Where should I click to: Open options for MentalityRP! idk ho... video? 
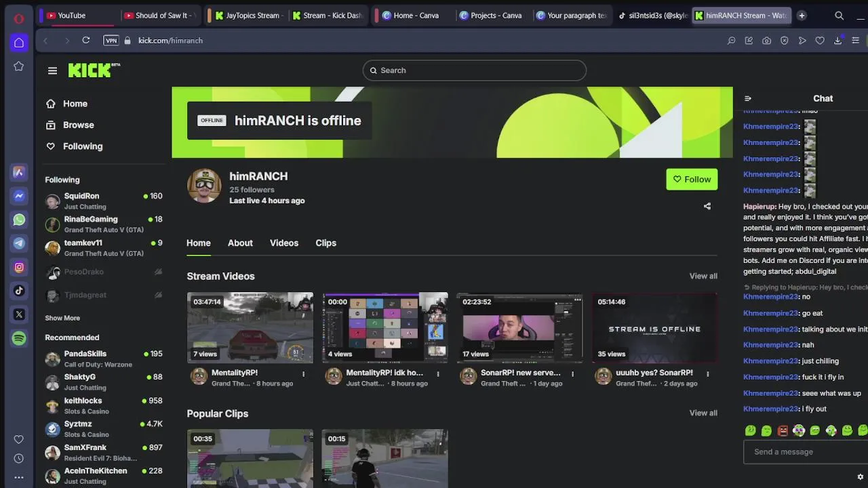438,373
